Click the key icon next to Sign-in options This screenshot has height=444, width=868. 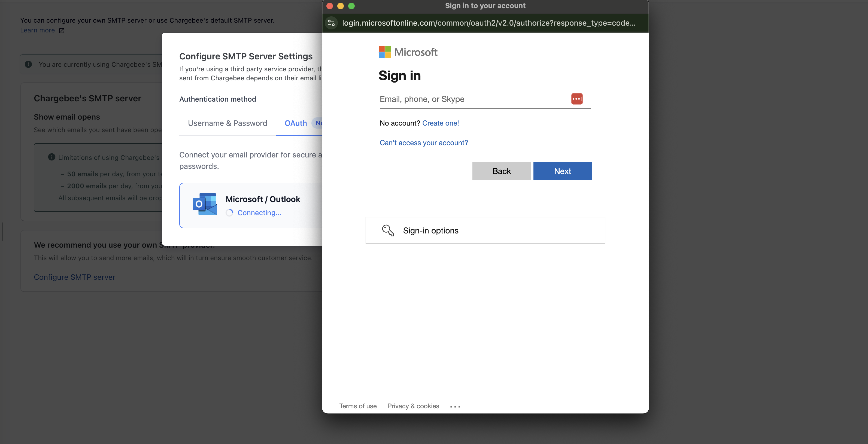point(388,230)
